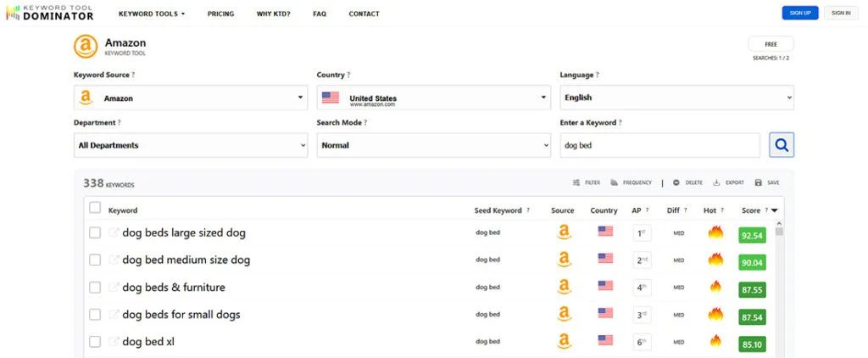Open the Keyword Source dropdown
This screenshot has width=868, height=358.
[191, 98]
